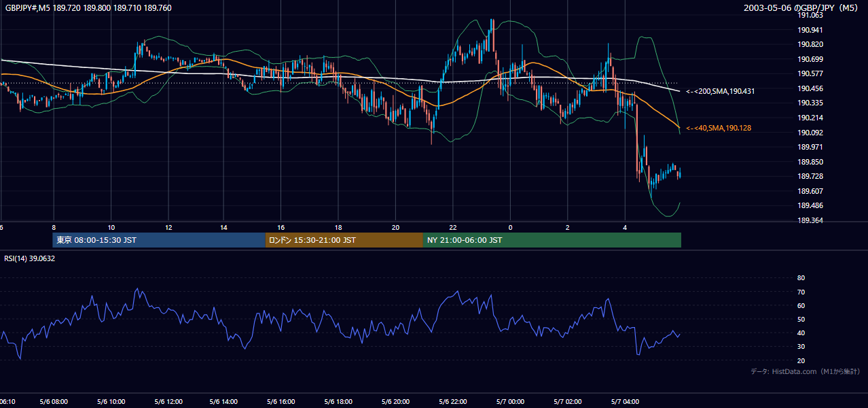Click RSI scale value 50
The image size is (868, 408).
pos(801,319)
